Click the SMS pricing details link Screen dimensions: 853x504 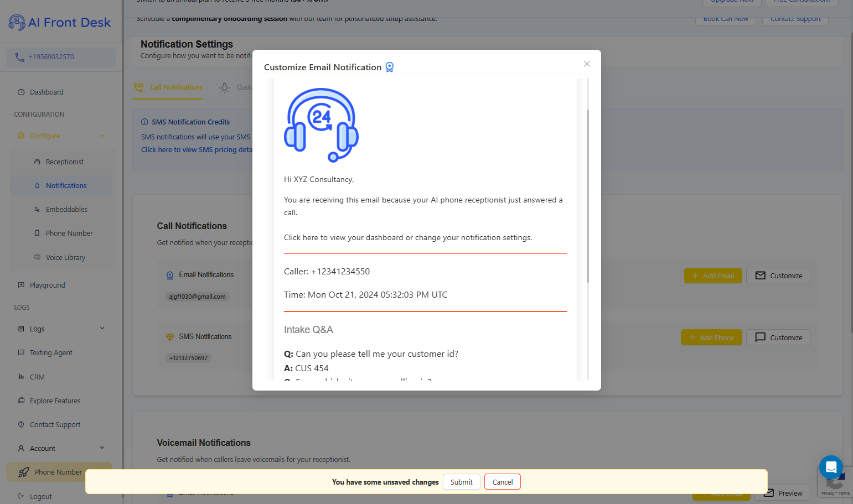click(197, 150)
